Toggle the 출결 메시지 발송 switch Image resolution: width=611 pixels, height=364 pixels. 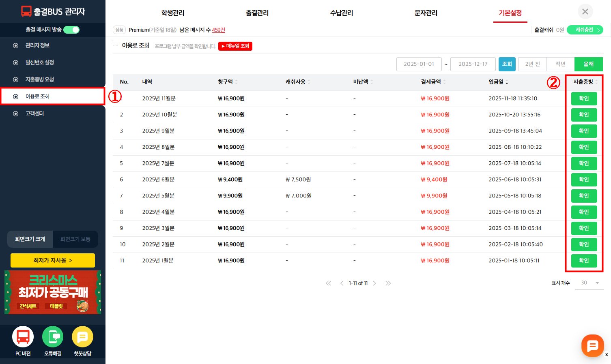pyautogui.click(x=71, y=30)
